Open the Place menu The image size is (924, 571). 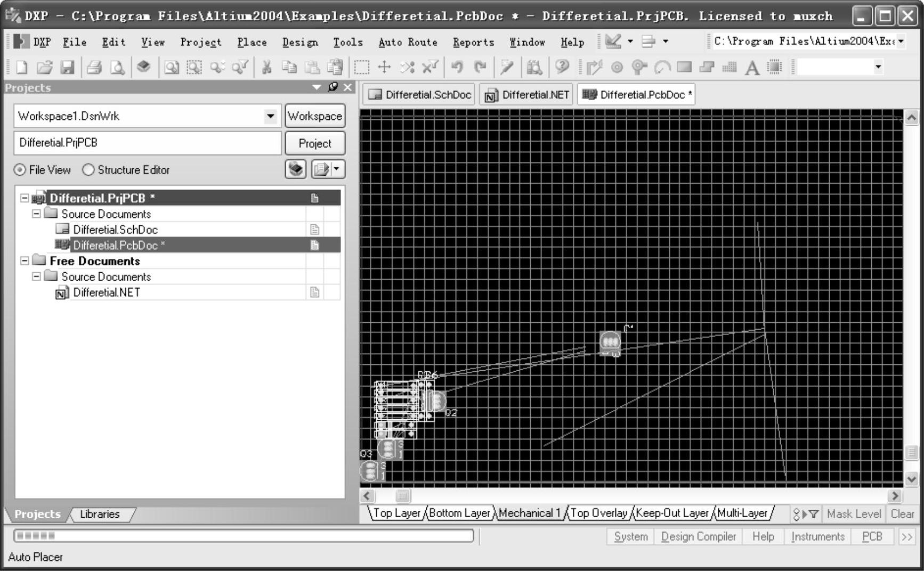coord(252,42)
